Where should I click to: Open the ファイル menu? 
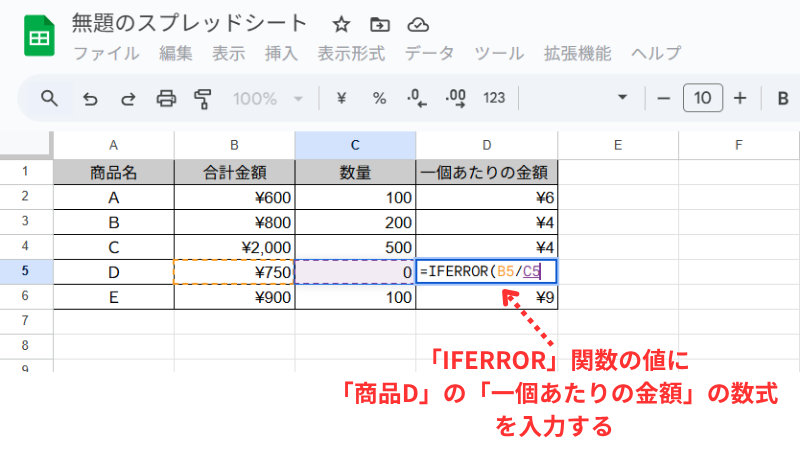coord(106,53)
